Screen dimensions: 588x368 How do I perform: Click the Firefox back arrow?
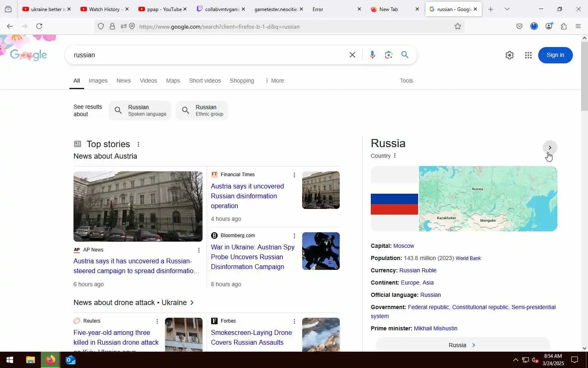click(10, 26)
